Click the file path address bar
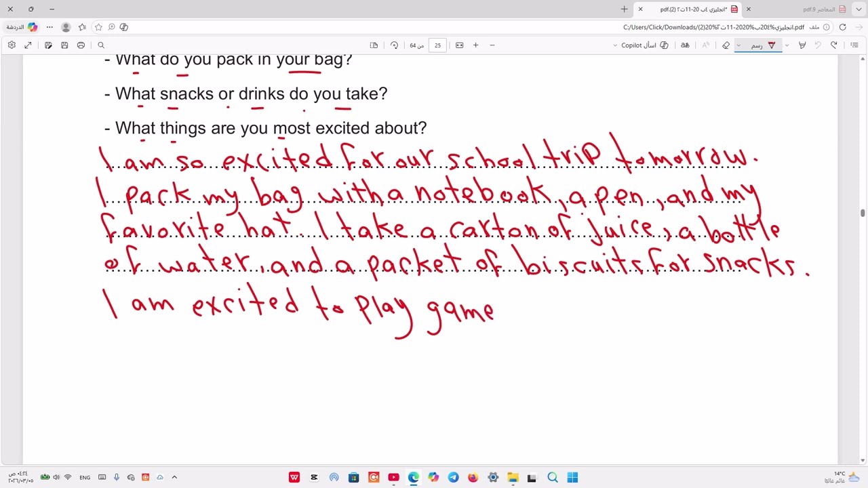The image size is (868, 488). click(x=713, y=27)
